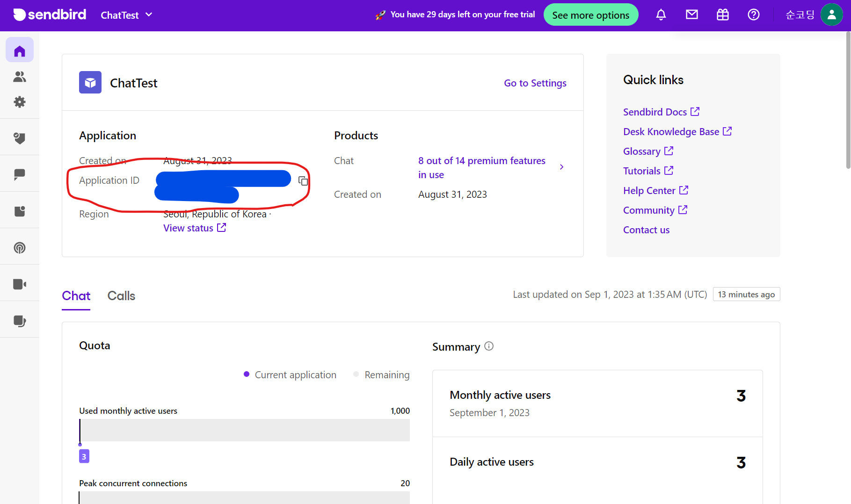Screen dimensions: 851x504
Task: Open the Notifications card icon in sidebar
Action: point(20,211)
